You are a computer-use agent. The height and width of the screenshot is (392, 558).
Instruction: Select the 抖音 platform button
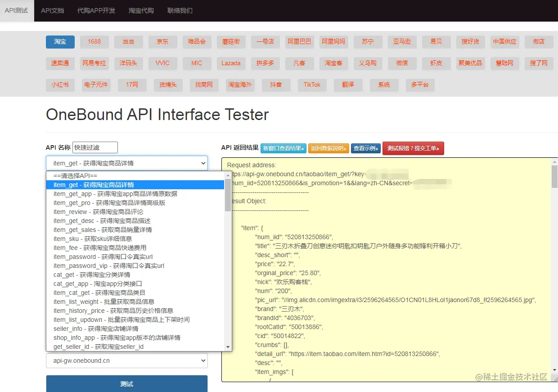coord(276,85)
